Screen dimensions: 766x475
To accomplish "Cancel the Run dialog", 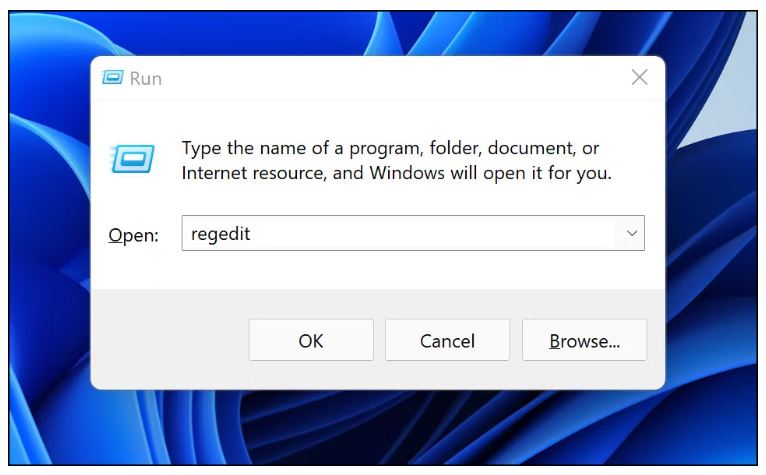I will click(447, 340).
